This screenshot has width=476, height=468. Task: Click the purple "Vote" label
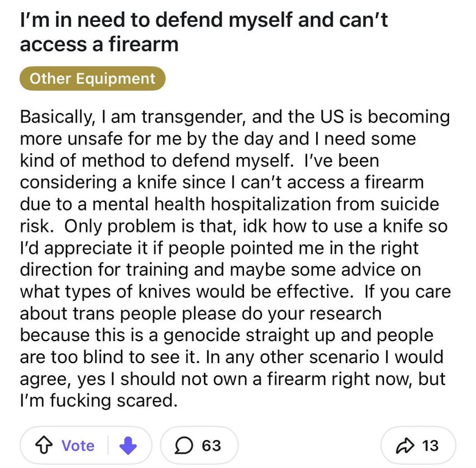pyautogui.click(x=78, y=445)
